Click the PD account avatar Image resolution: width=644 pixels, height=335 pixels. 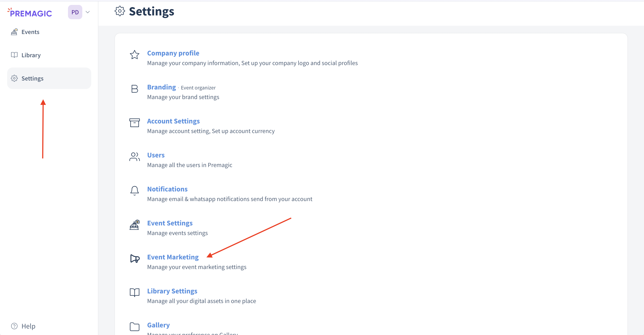[x=75, y=12]
